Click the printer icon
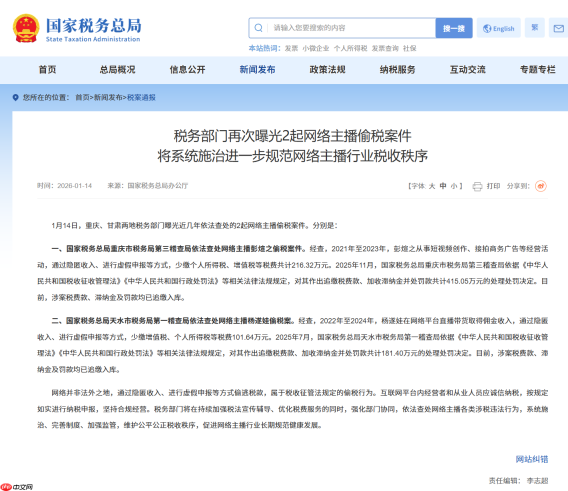The height and width of the screenshot is (491, 568). [x=477, y=186]
